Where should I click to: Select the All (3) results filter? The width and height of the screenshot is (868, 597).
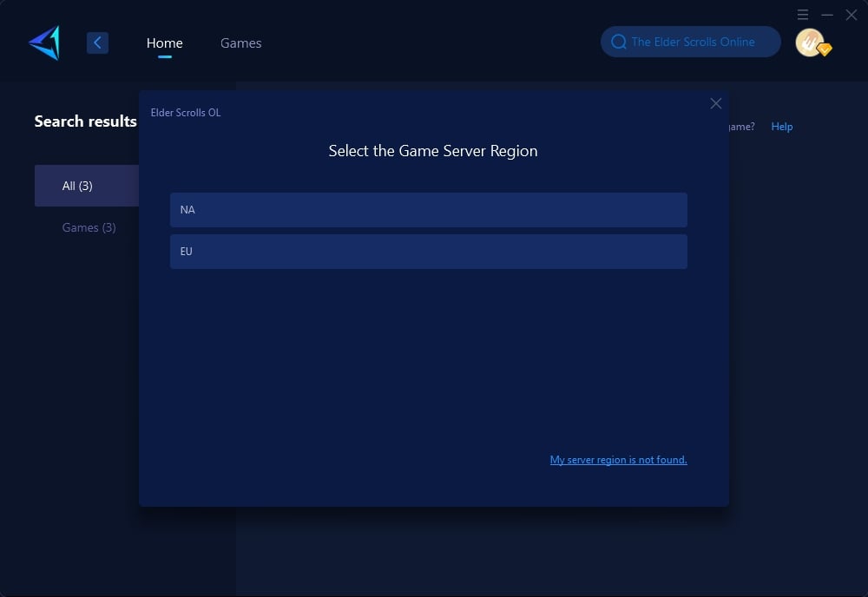tap(87, 186)
